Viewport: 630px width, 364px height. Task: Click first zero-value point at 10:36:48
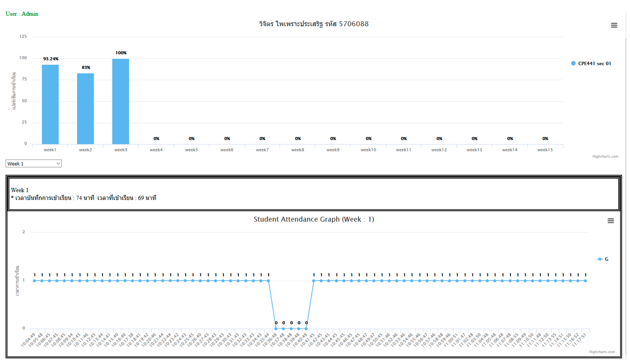276,328
